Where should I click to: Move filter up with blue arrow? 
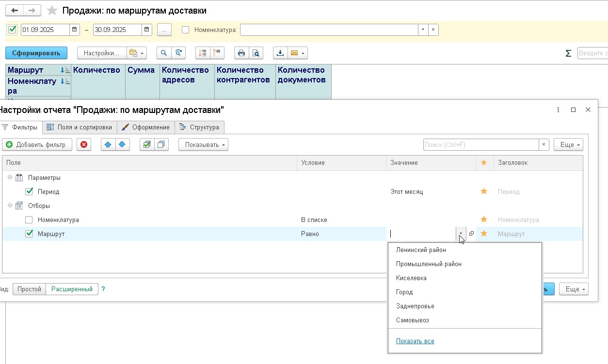108,144
